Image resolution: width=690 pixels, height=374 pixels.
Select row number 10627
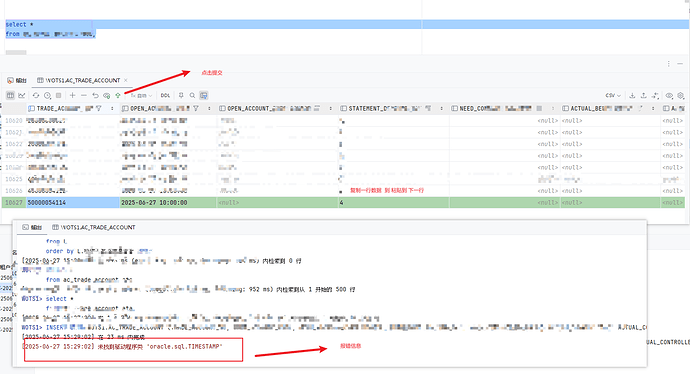point(14,202)
